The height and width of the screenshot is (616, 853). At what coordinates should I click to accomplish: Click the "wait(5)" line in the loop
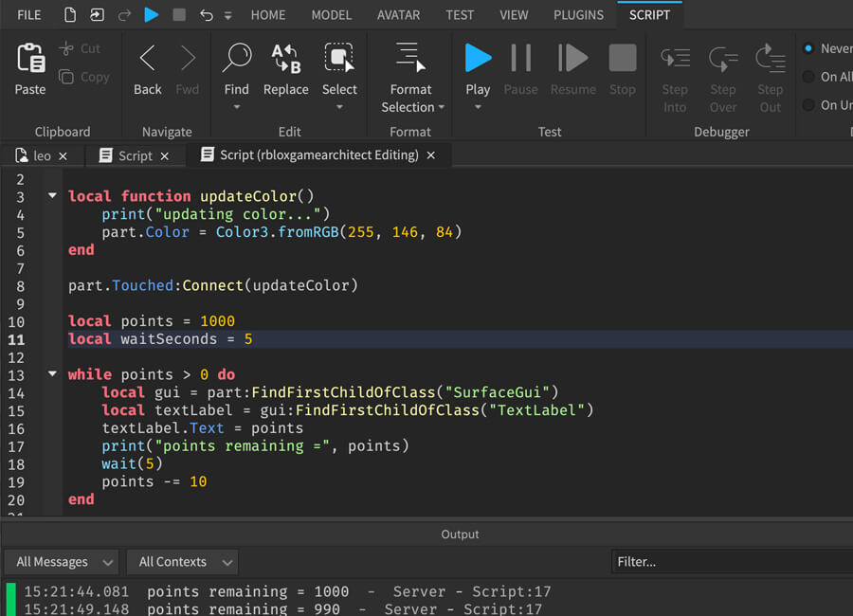pyautogui.click(x=132, y=463)
